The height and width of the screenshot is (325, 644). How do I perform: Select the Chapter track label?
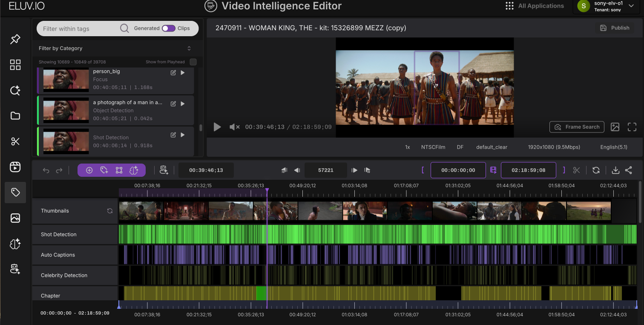point(51,296)
